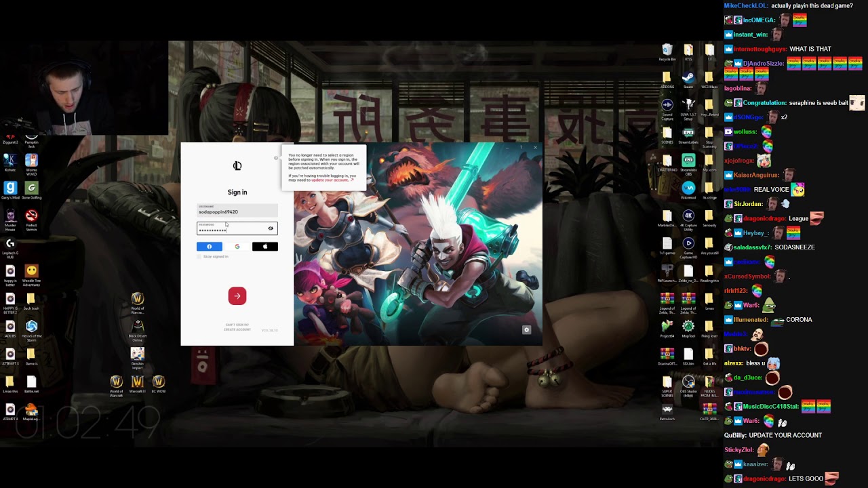The width and height of the screenshot is (868, 488).
Task: Open the Project64 desktop icon
Action: coord(667,330)
